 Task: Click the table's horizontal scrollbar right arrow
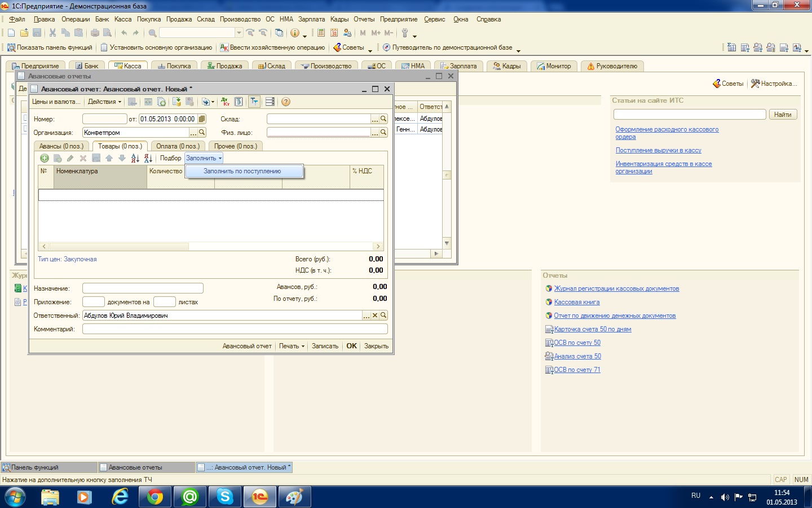[x=378, y=247]
